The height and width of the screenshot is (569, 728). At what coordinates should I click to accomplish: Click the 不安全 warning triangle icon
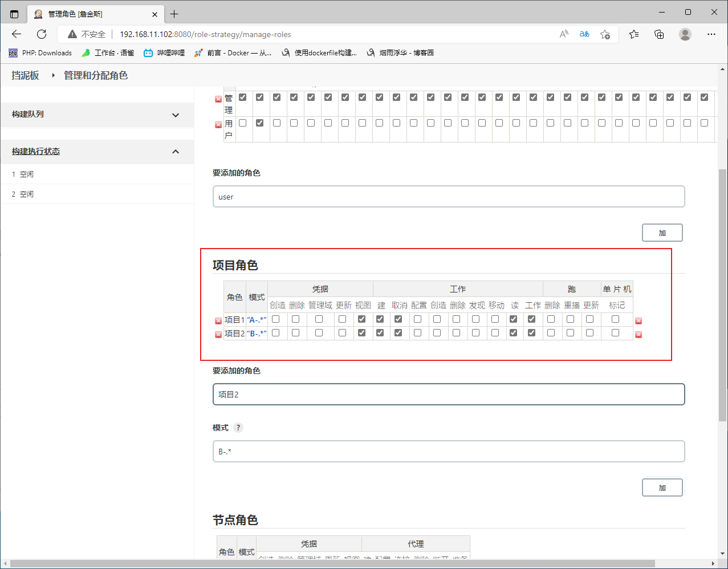(x=72, y=34)
